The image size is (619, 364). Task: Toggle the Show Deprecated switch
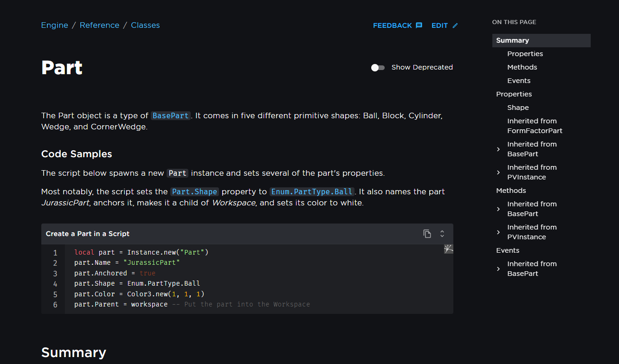pos(378,68)
